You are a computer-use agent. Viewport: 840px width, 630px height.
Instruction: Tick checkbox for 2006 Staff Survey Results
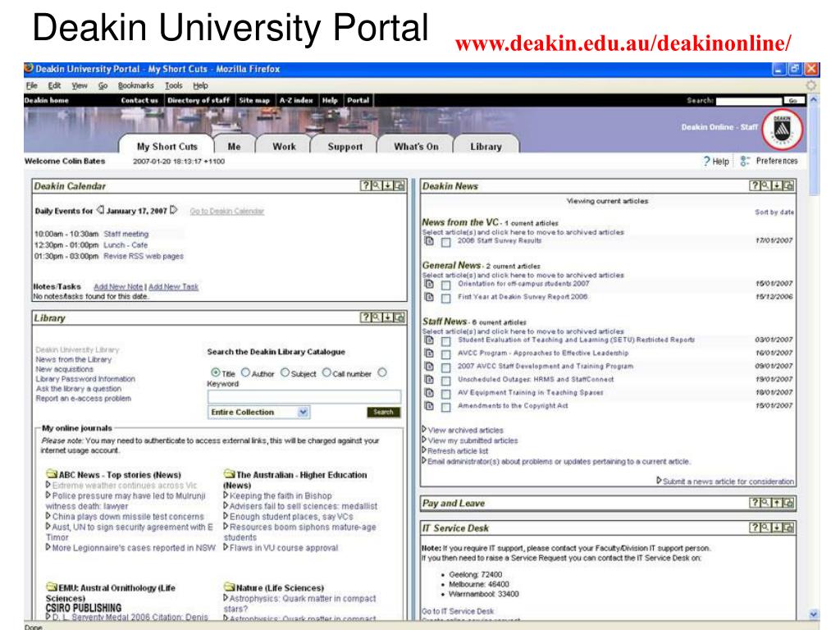445,242
